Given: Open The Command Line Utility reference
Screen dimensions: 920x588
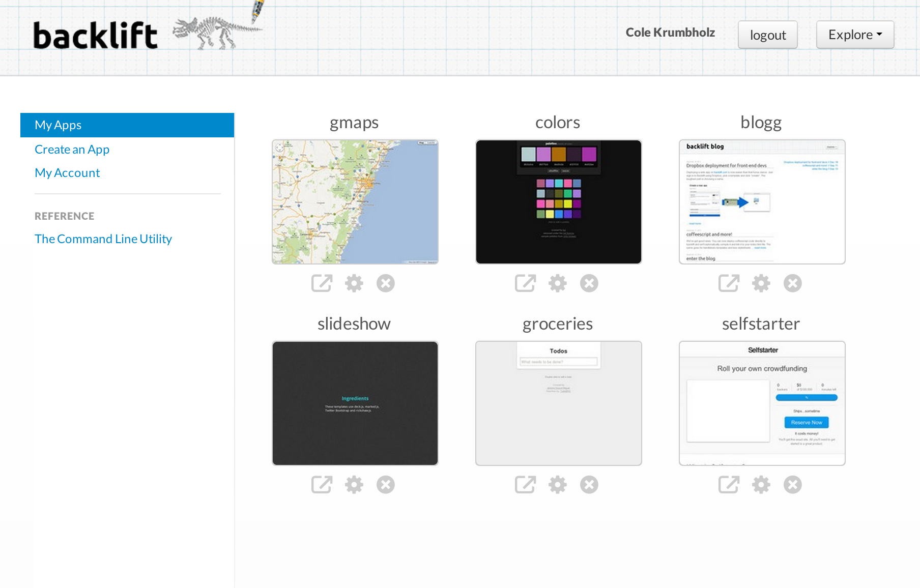Looking at the screenshot, I should (x=103, y=239).
